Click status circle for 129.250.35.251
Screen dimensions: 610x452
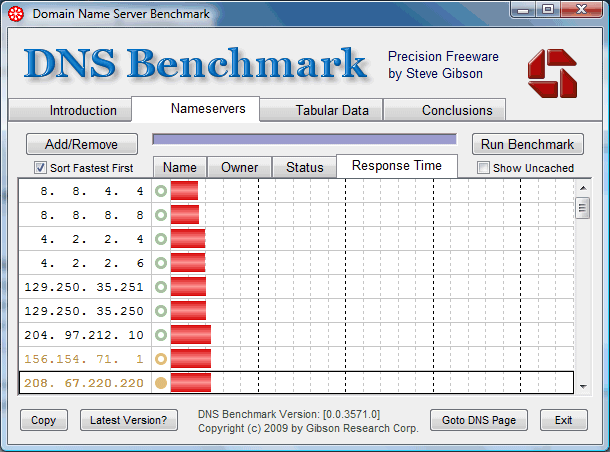pyautogui.click(x=161, y=287)
